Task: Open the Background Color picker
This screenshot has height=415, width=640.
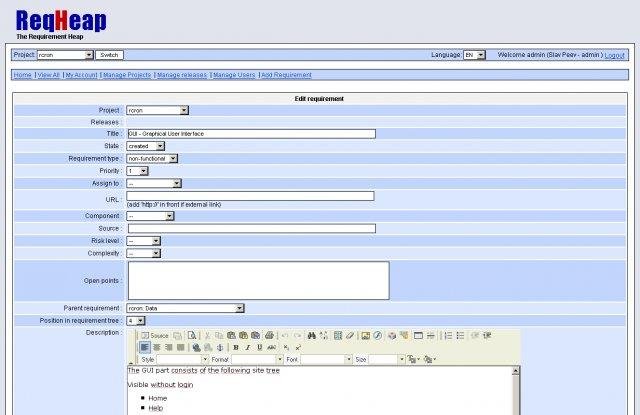Action: [429, 359]
